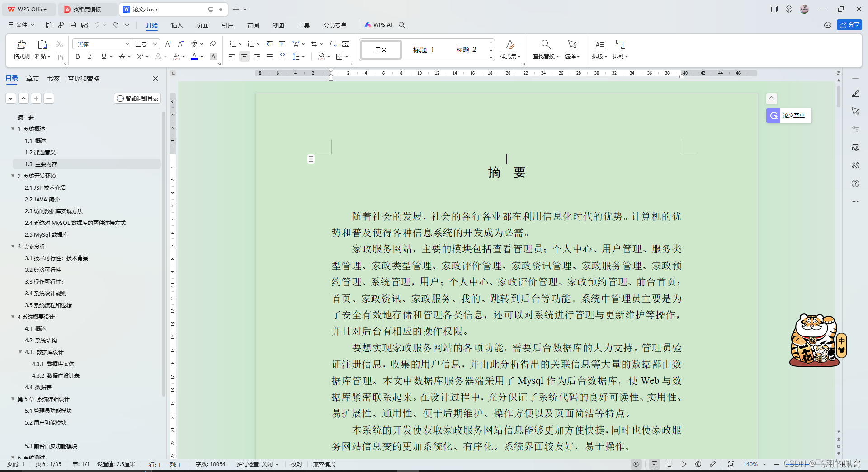Viewport: 868px width, 472px height.
Task: Toggle Underline formatting
Action: point(104,56)
